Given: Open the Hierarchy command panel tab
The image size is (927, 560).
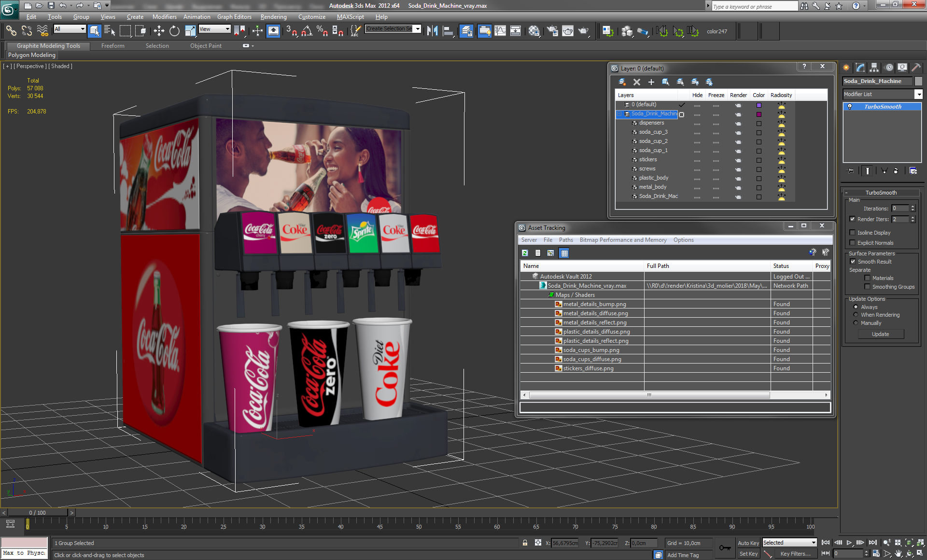Looking at the screenshot, I should click(x=874, y=68).
